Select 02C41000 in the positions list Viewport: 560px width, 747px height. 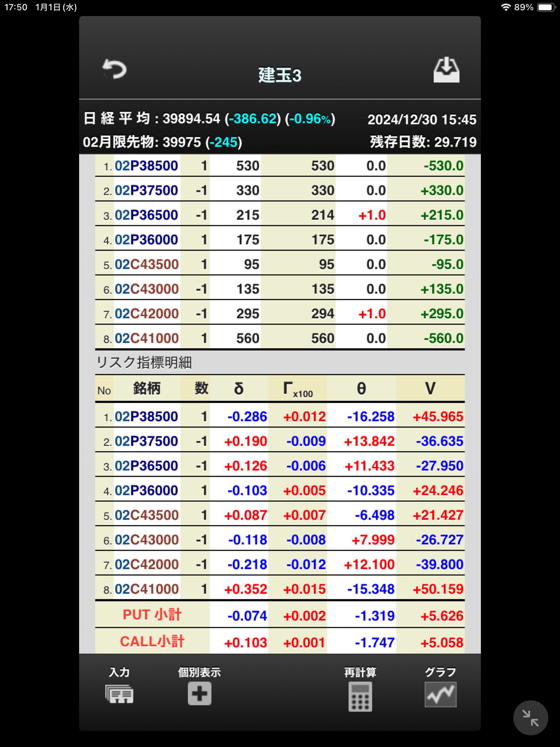[x=147, y=338]
